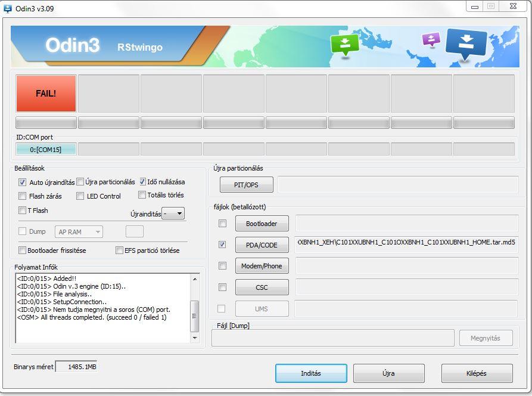The height and width of the screenshot is (396, 532).
Task: Open the Újraindítás dropdown
Action: pos(173,214)
